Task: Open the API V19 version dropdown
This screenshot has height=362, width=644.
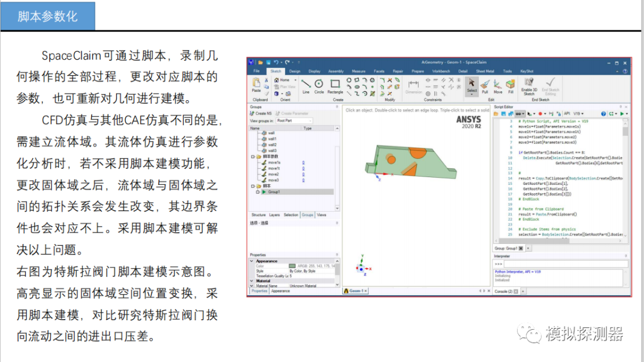Action: 578,114
